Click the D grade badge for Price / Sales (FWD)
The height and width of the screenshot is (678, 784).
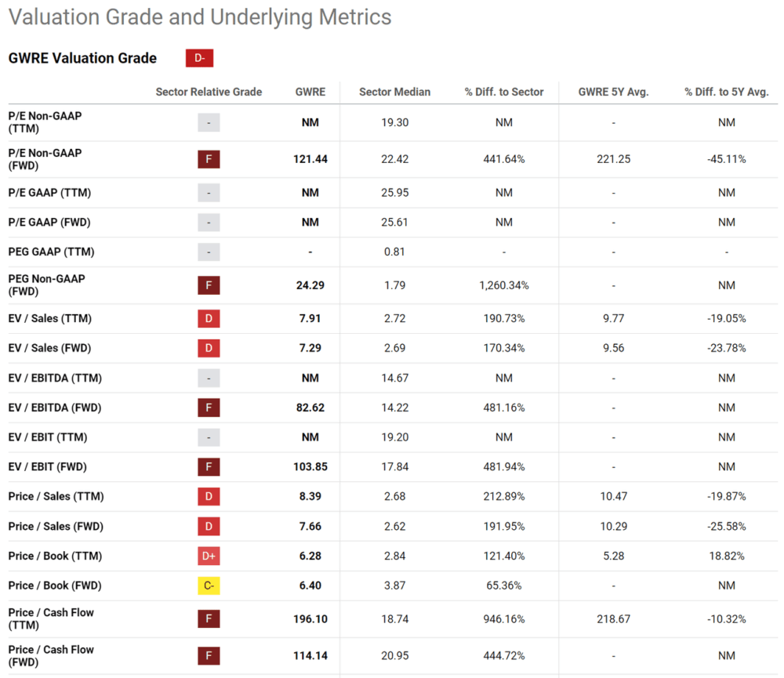209,527
